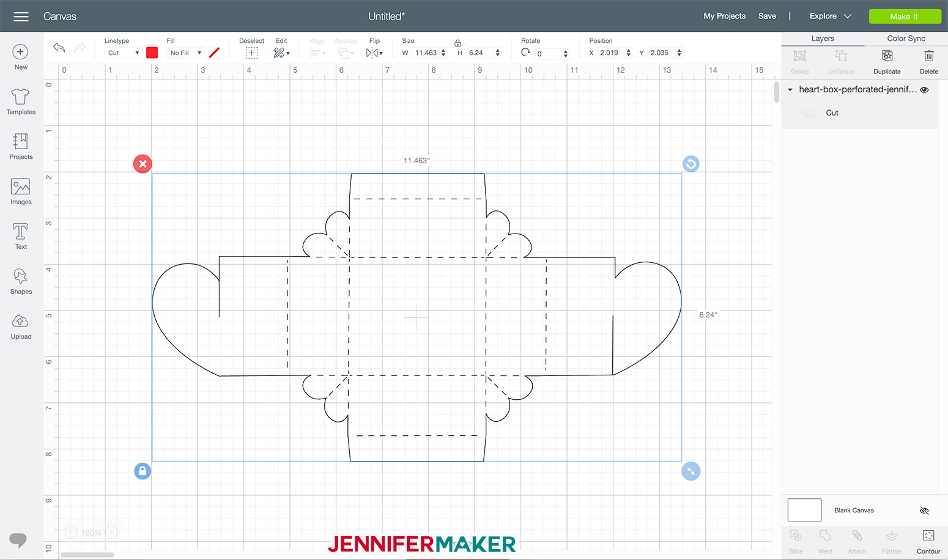The image size is (948, 560).
Task: Click the Blank Canvas thumbnail
Action: click(804, 510)
